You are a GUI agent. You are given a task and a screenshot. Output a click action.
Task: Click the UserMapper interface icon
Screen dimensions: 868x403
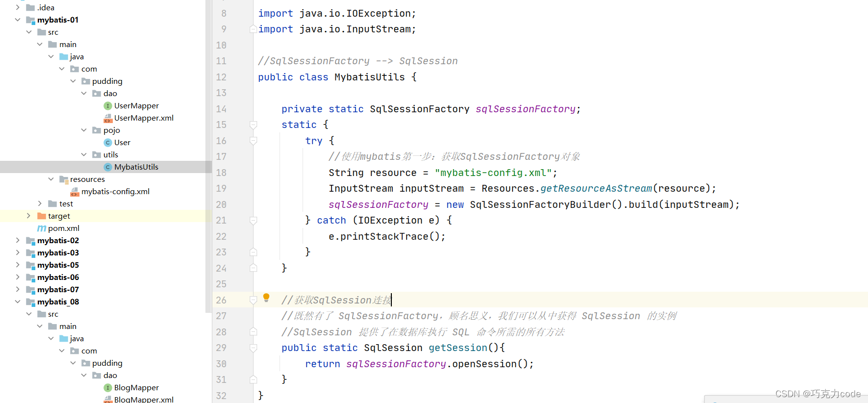[x=108, y=106]
